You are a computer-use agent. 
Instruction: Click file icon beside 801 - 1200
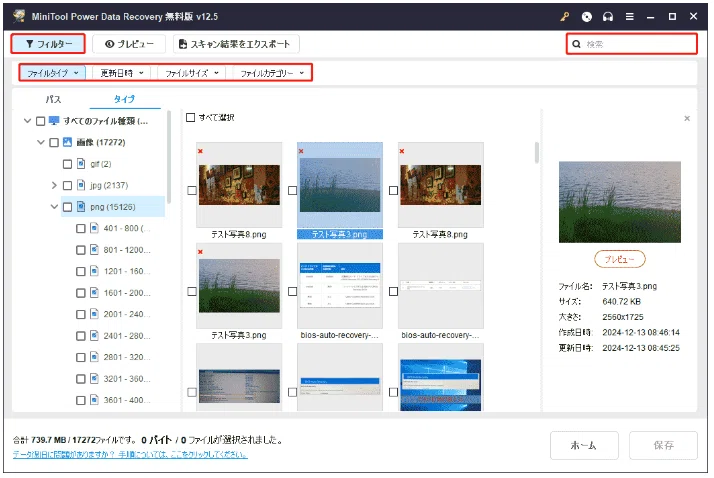(94, 249)
